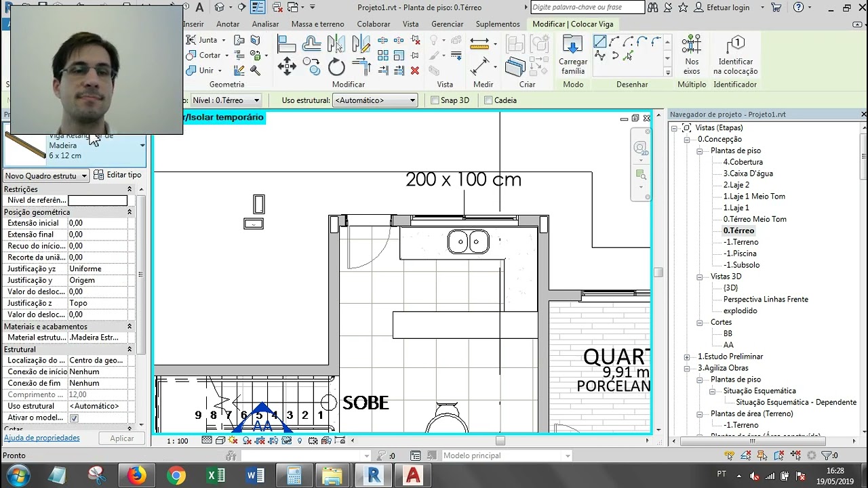Screen dimensions: 868x488
Task: Open the Anotar ribbon tab
Action: [228, 24]
